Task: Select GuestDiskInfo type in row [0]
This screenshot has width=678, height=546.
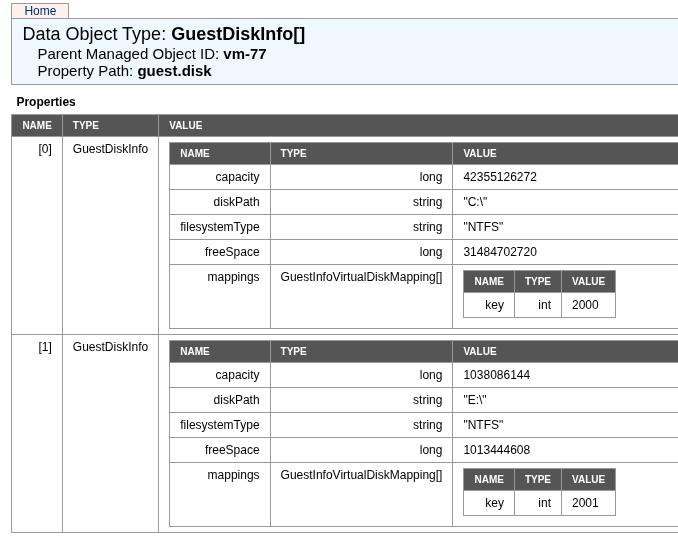Action: (x=110, y=149)
